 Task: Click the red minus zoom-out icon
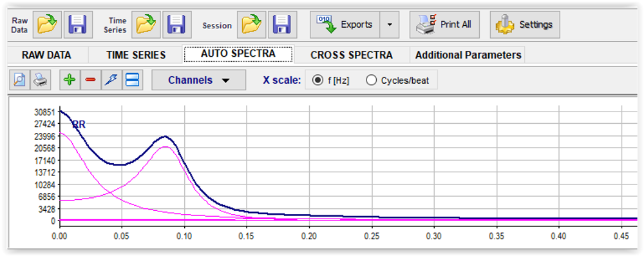90,80
